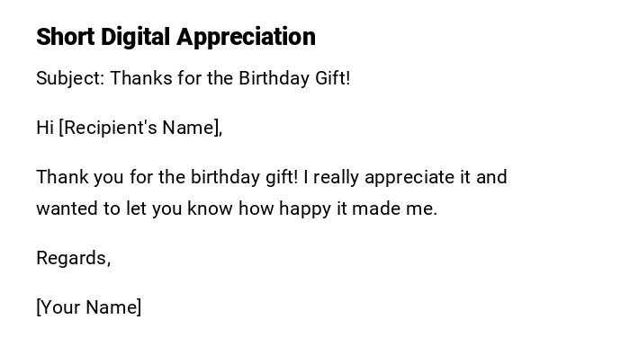Click 'Birthday Gift!' in the subject line
The width and height of the screenshot is (630, 364).
294,78
